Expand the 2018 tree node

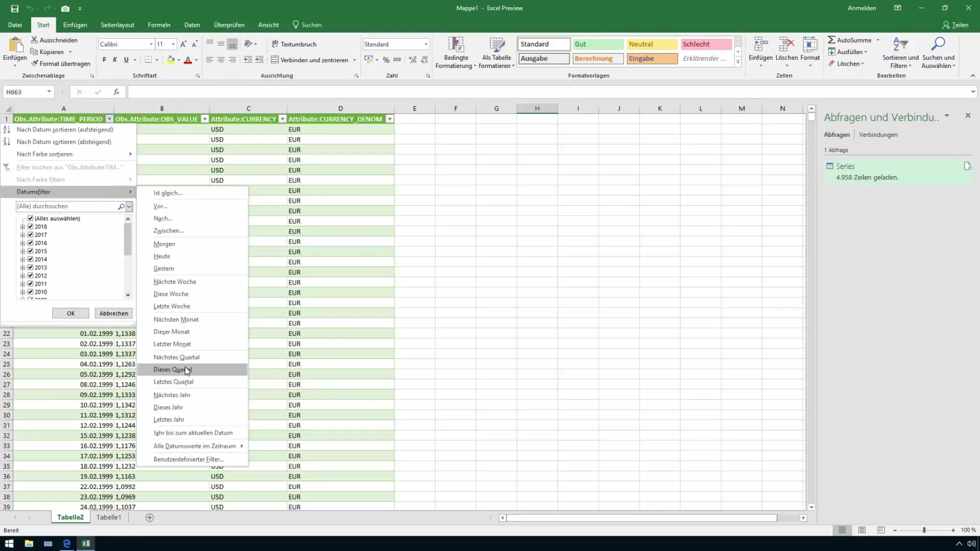tap(22, 227)
